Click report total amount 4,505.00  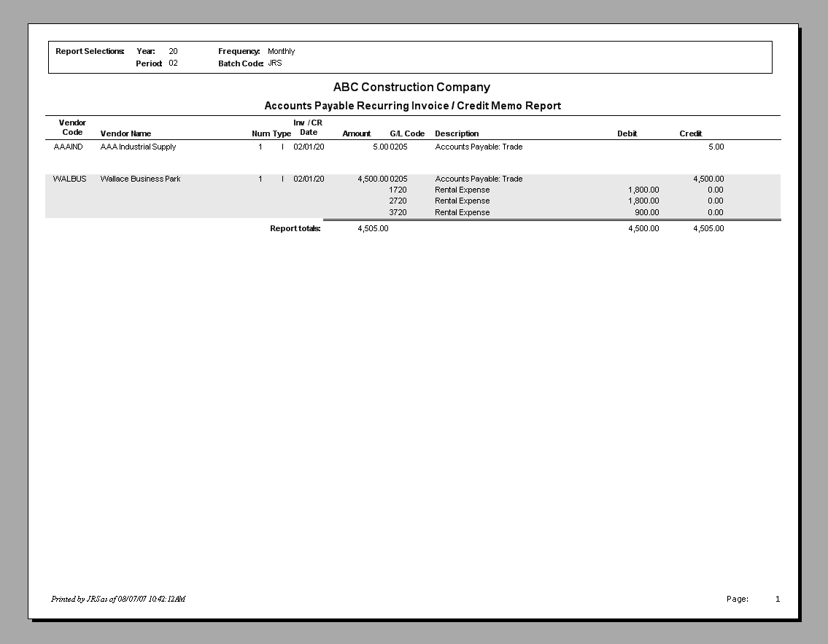coord(373,228)
